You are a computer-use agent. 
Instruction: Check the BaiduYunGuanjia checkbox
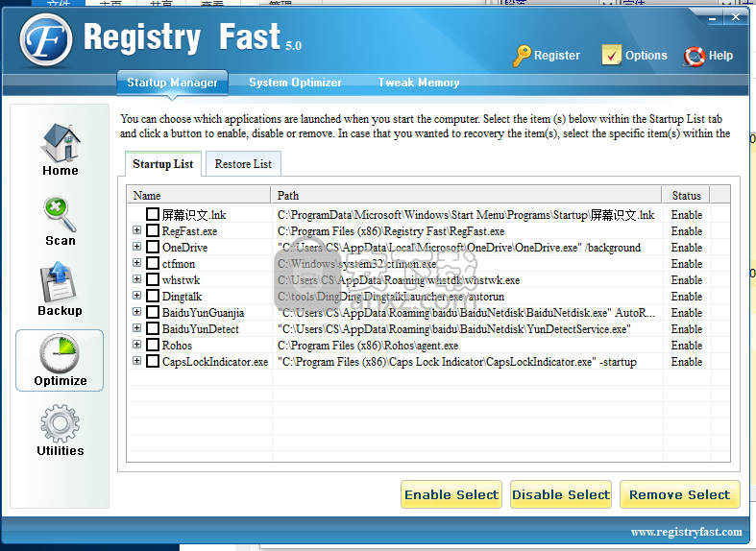[153, 312]
